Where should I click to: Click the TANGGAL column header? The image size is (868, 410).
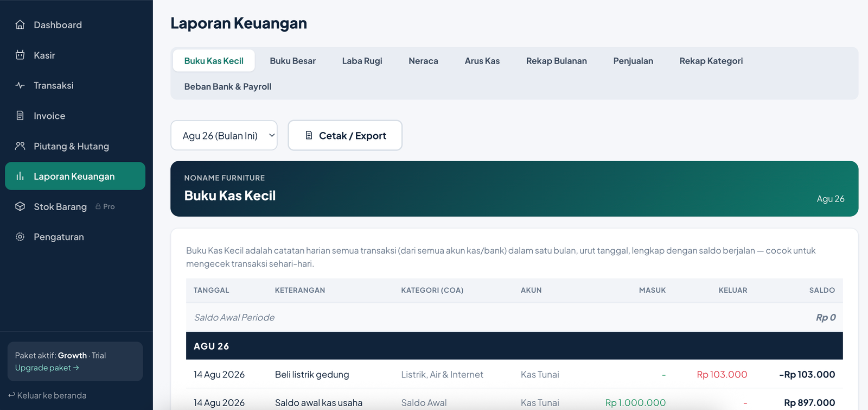[x=211, y=290]
